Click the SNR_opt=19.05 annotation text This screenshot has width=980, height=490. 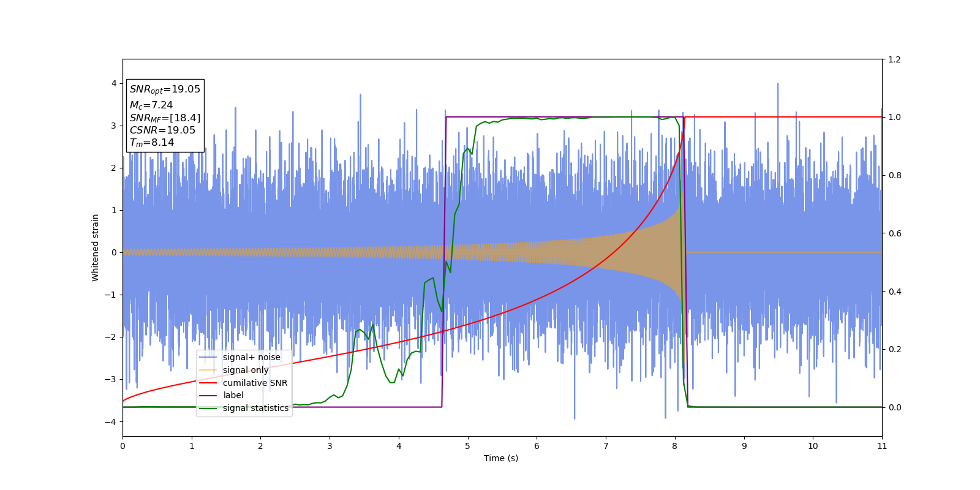click(165, 89)
